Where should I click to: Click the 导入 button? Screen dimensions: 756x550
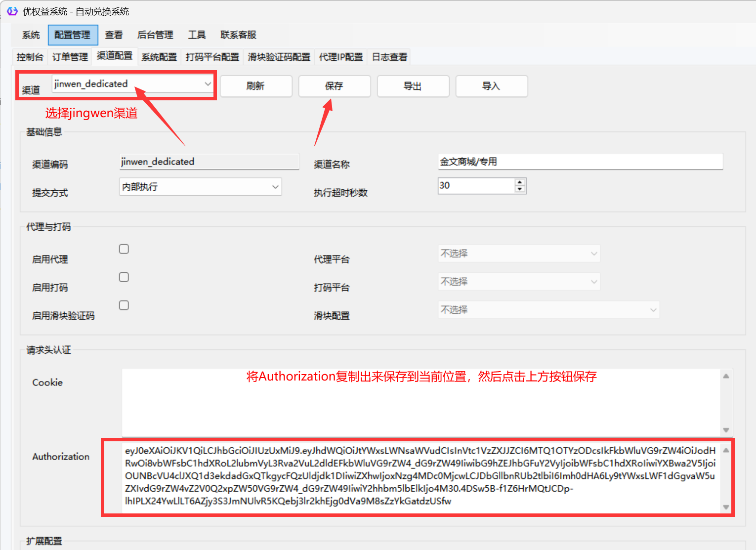click(492, 86)
